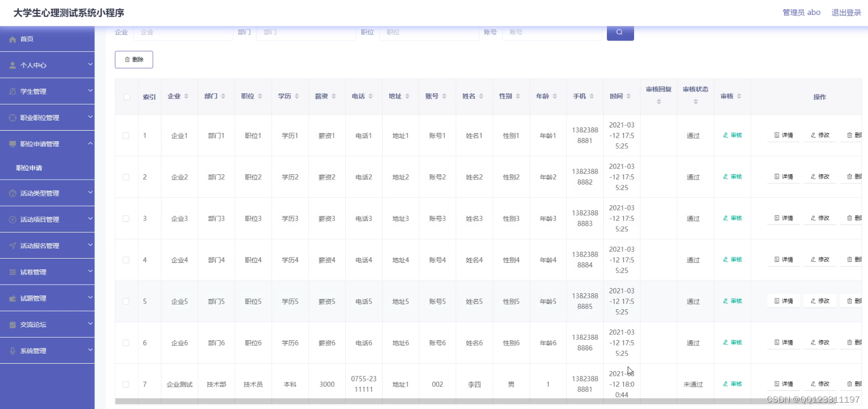
Task: Click 未通过 status in row 7
Action: coord(693,384)
